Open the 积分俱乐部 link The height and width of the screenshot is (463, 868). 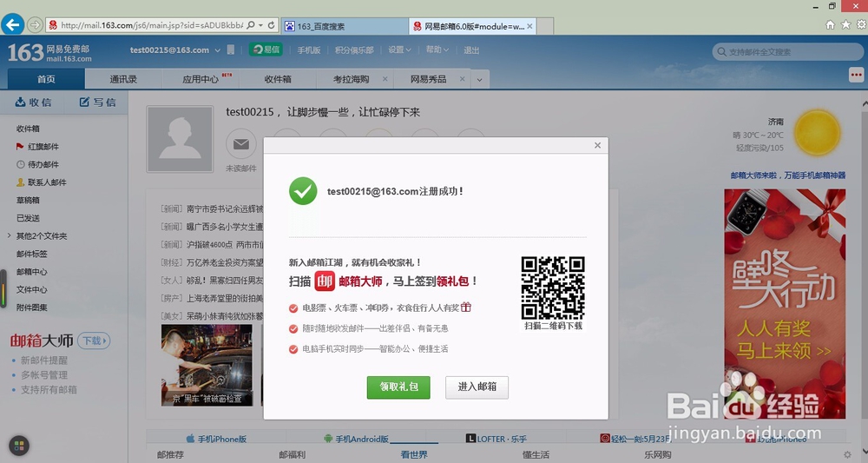coord(354,50)
